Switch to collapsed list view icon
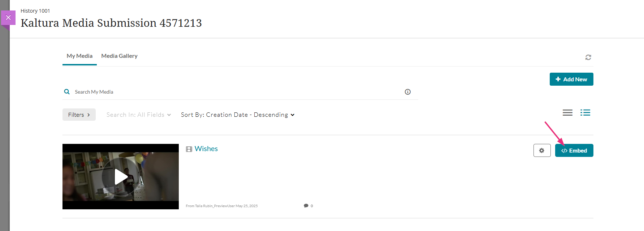Image resolution: width=644 pixels, height=231 pixels. [567, 113]
